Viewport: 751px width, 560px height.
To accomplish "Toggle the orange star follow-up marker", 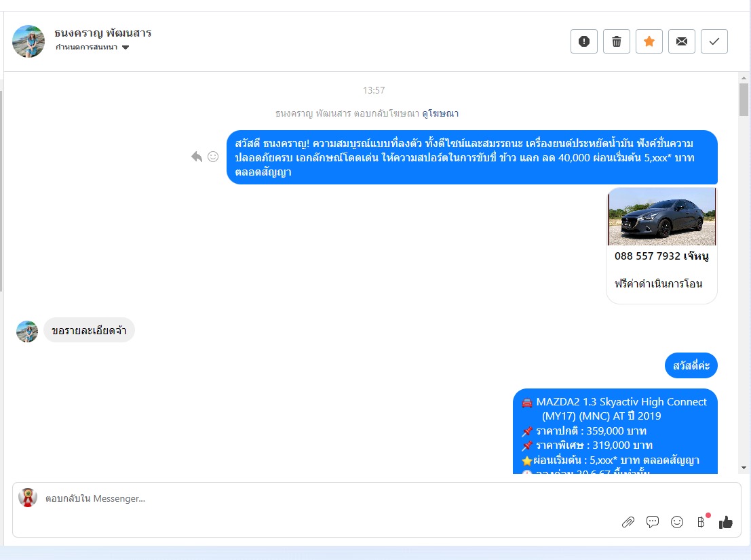I will point(649,41).
